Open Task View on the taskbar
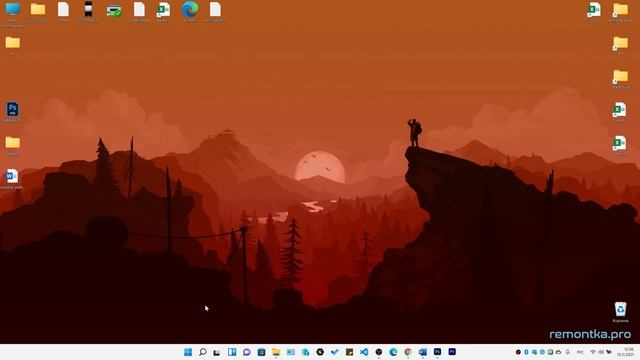The height and width of the screenshot is (360, 640). 217,352
